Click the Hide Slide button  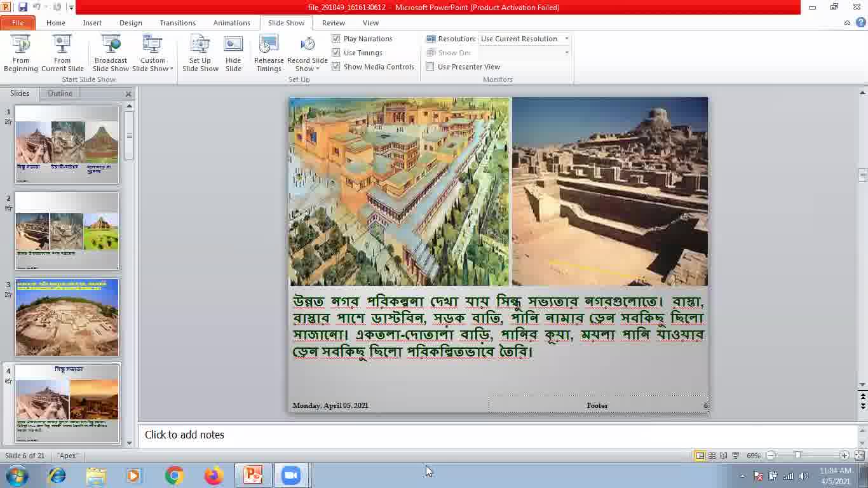coord(233,54)
